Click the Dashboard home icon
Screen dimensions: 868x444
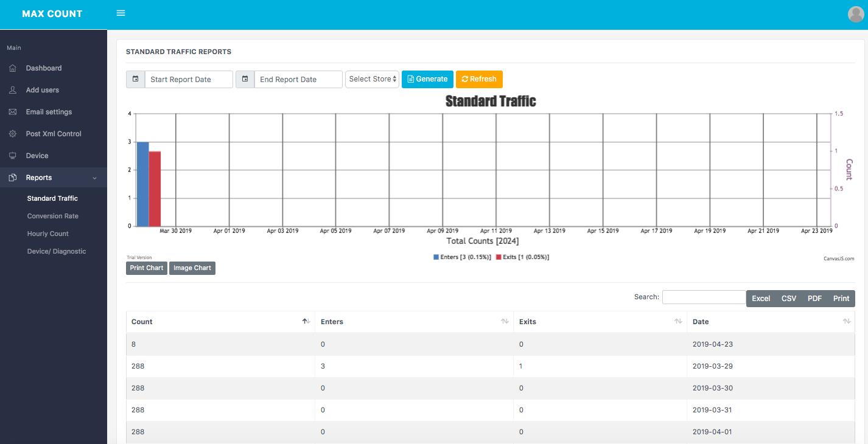click(13, 68)
